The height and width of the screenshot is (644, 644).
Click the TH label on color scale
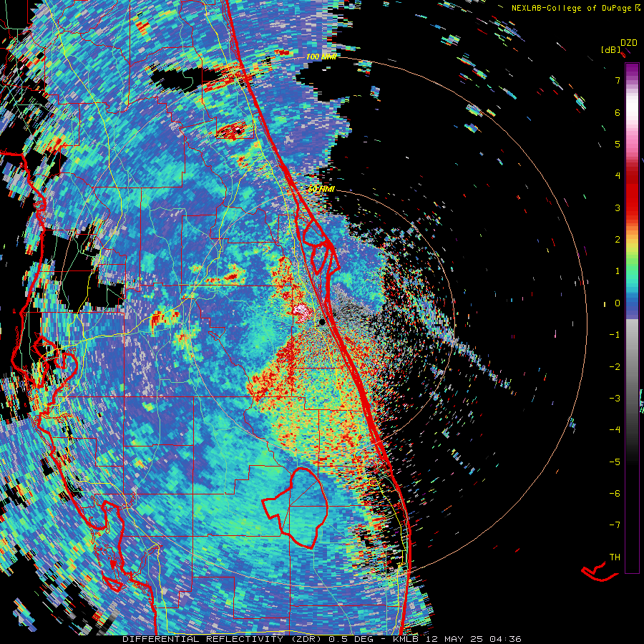point(615,557)
